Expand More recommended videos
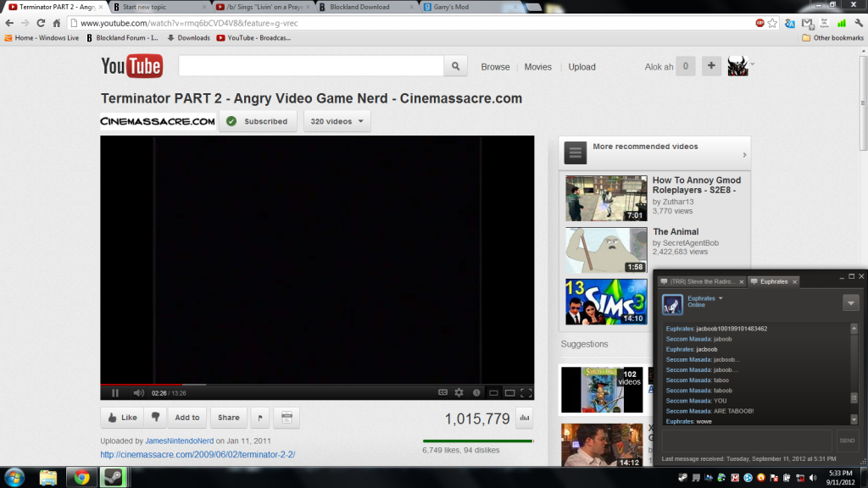This screenshot has width=868, height=488. click(x=655, y=152)
